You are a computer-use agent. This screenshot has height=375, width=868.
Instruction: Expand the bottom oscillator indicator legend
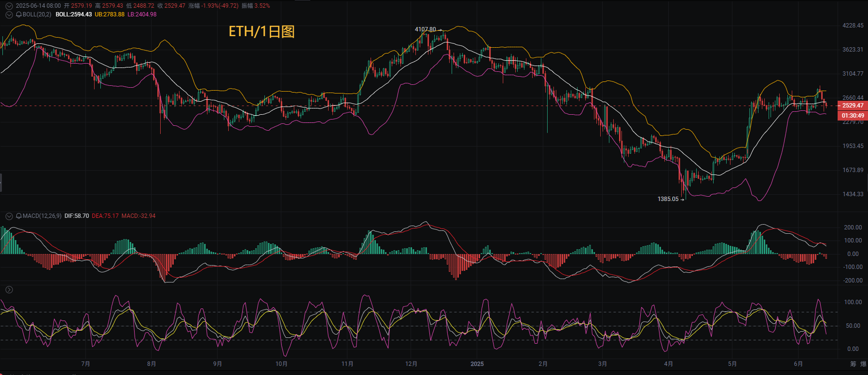point(9,290)
